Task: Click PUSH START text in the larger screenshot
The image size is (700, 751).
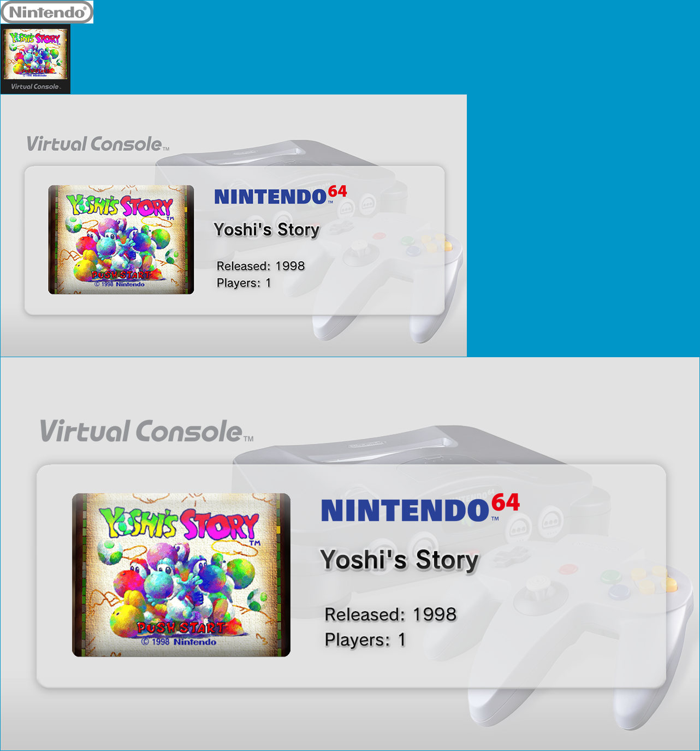Action: coord(181,628)
